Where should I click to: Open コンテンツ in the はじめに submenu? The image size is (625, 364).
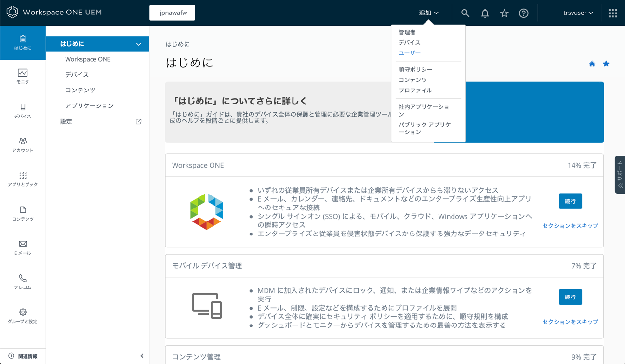tap(80, 90)
